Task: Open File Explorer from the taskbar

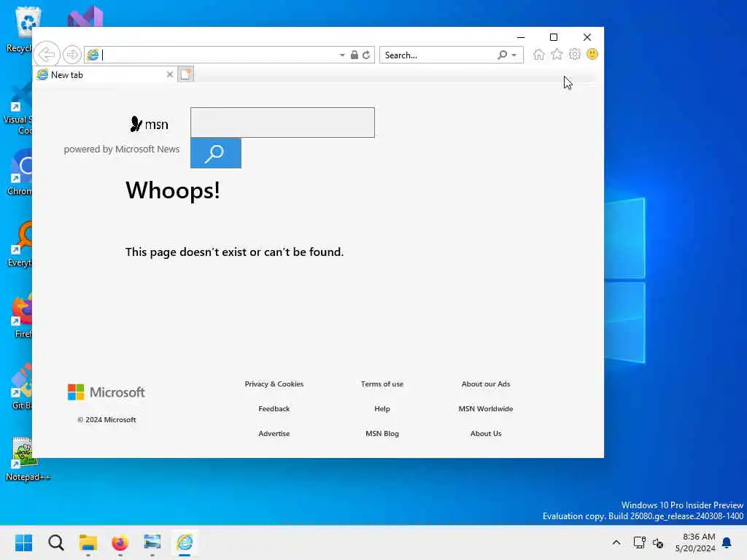Action: [88, 542]
